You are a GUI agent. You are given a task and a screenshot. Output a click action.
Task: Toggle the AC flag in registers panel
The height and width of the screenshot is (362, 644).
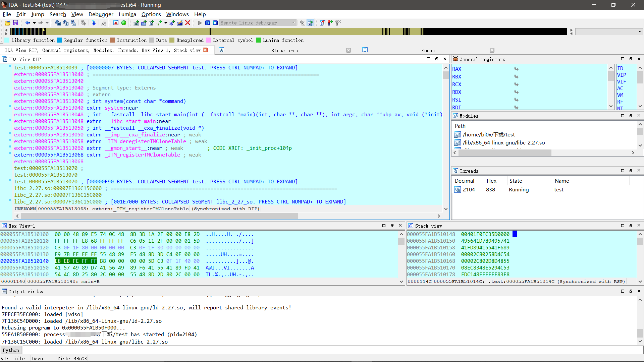620,88
